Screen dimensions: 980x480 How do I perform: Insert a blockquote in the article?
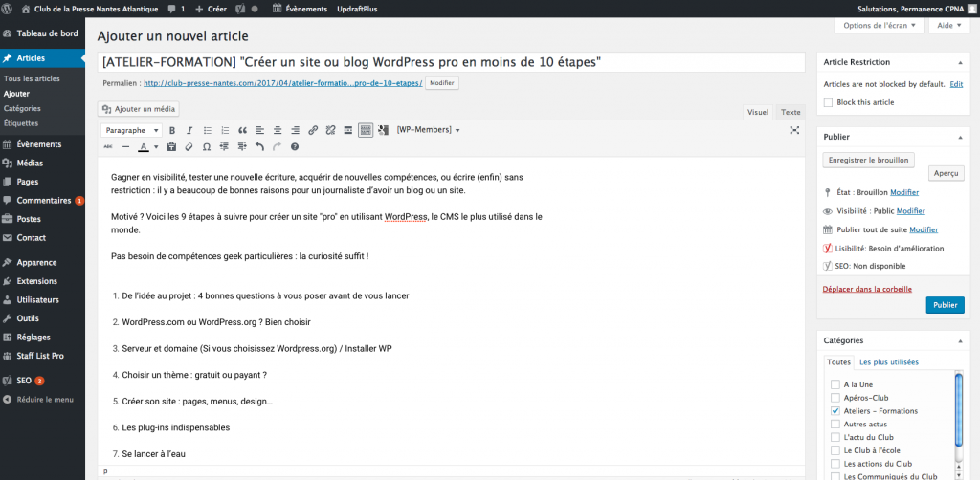click(242, 130)
